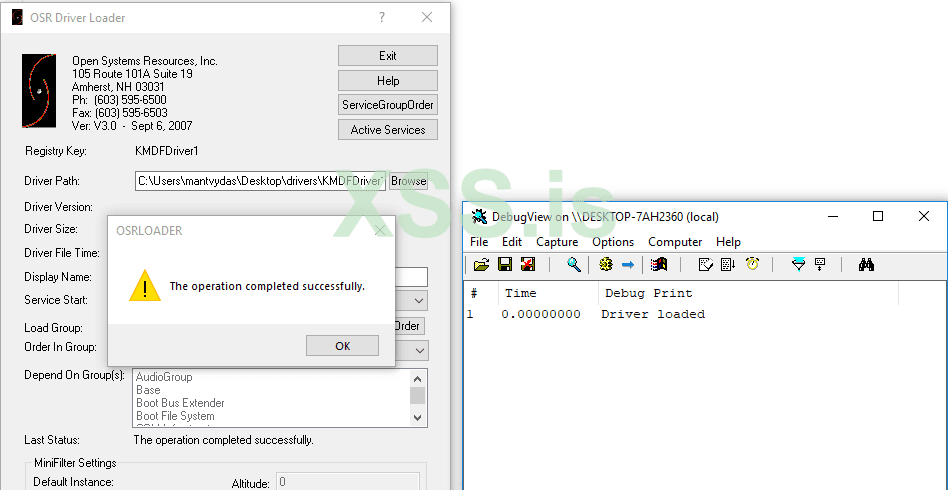Viewport: 948px width, 490px height.
Task: Click the 0.00000000 time value in DebugView
Action: tap(541, 315)
